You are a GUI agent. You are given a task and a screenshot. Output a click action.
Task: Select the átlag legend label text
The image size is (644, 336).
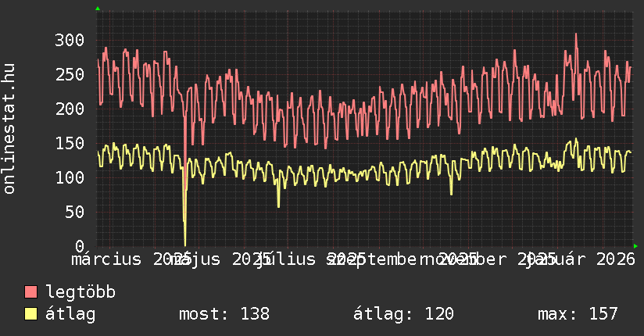[71, 314]
